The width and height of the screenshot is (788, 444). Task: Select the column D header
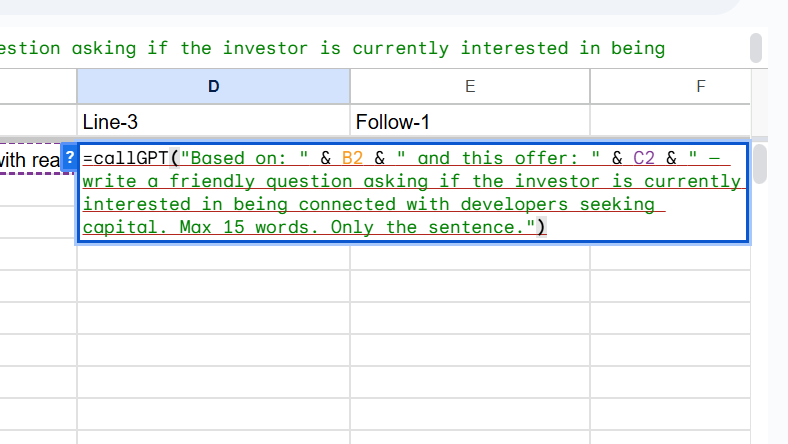(213, 87)
